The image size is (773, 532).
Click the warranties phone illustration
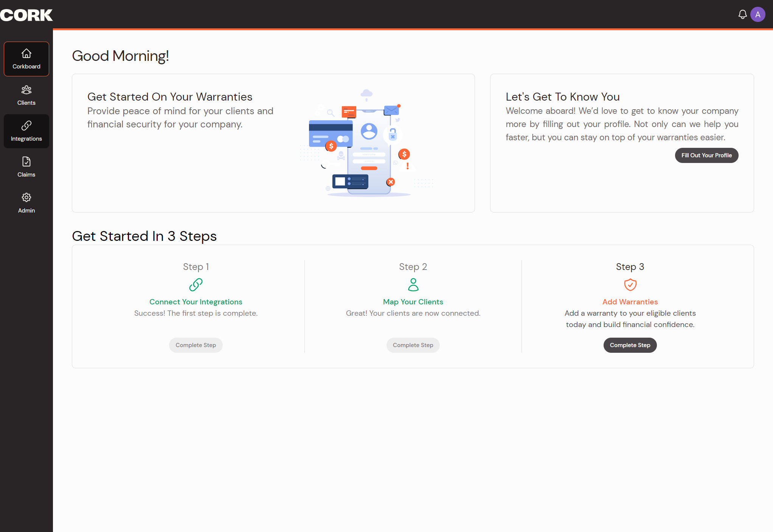tap(367, 143)
